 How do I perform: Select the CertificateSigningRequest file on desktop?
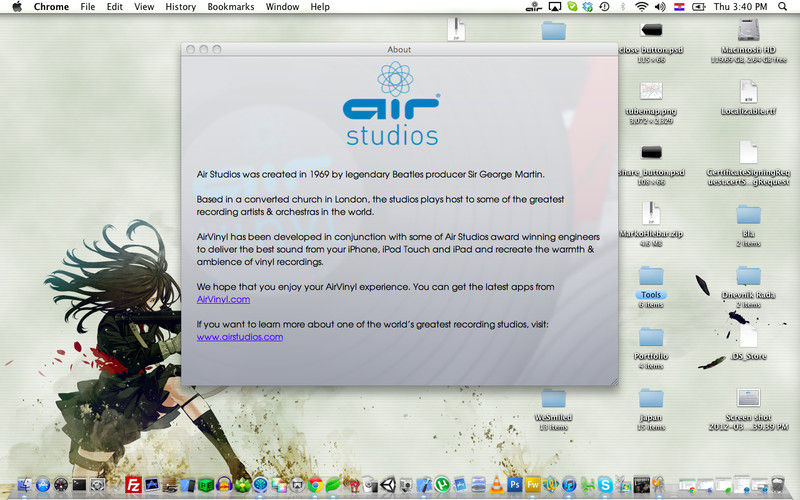748,153
